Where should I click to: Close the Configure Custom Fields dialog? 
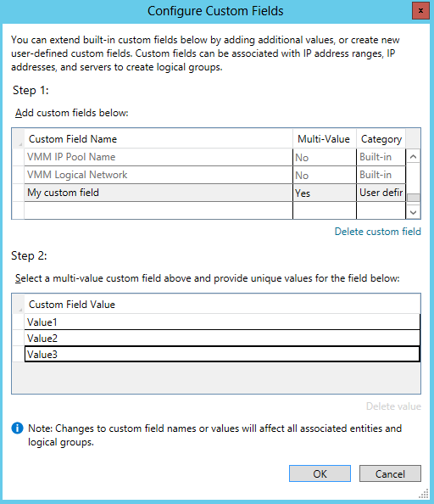click(420, 11)
